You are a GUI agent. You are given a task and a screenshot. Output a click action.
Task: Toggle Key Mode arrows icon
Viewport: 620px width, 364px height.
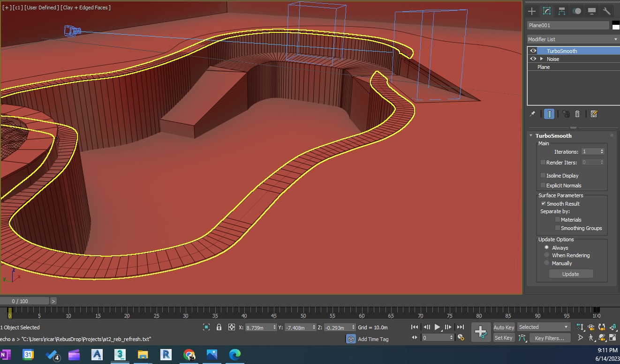pos(415,337)
